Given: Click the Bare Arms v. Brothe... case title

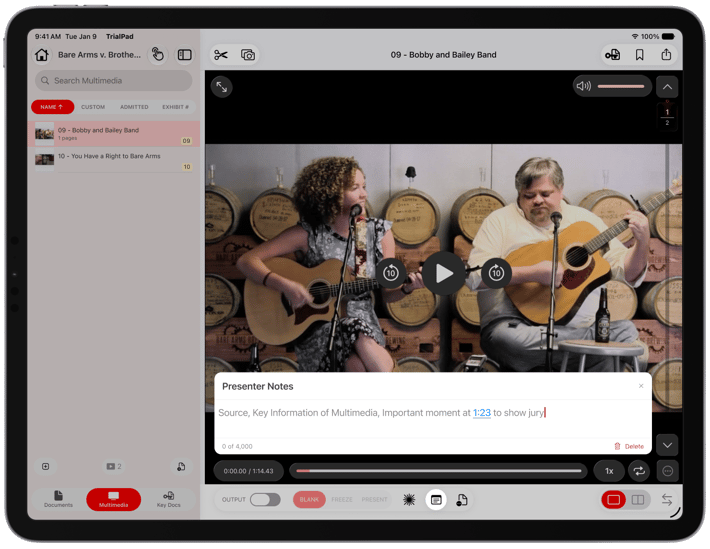Looking at the screenshot, I should pyautogui.click(x=99, y=55).
